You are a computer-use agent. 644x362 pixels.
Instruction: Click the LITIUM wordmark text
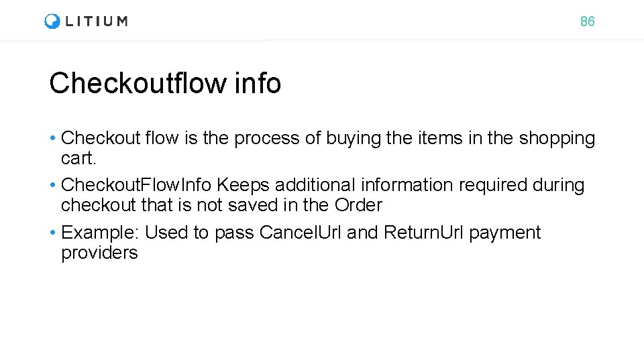96,21
